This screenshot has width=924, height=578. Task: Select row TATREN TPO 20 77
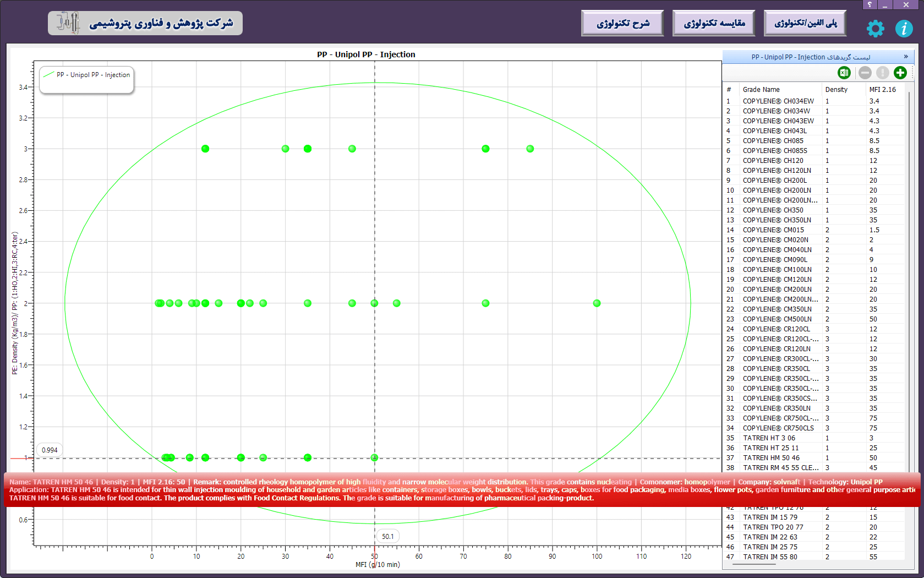813,527
